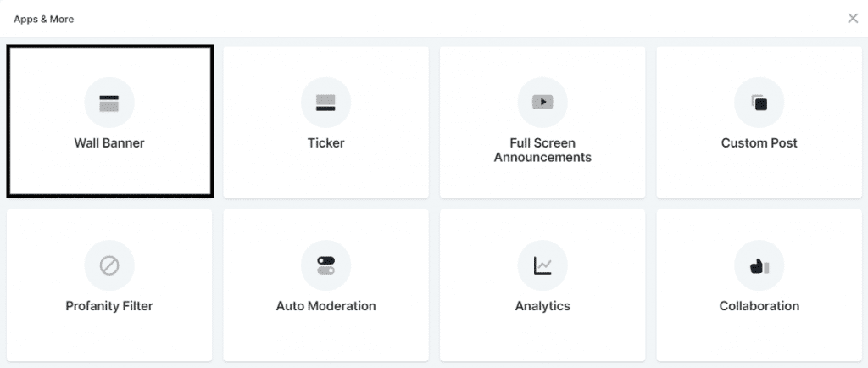The width and height of the screenshot is (868, 368).
Task: Open the "Collaboration" label text
Action: (x=759, y=306)
